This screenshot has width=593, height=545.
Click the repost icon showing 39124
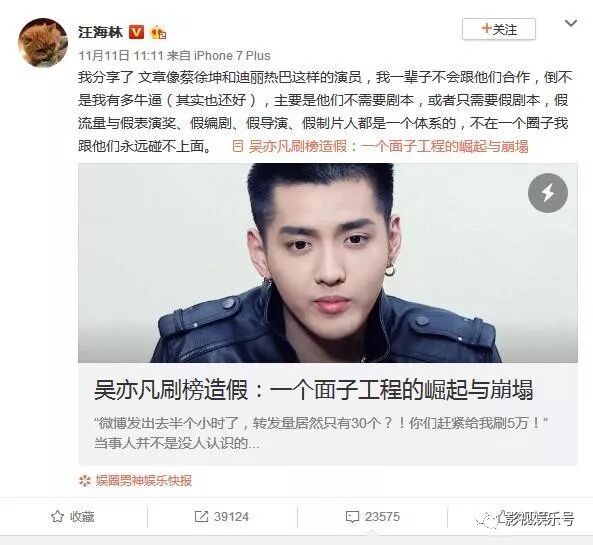pos(201,517)
